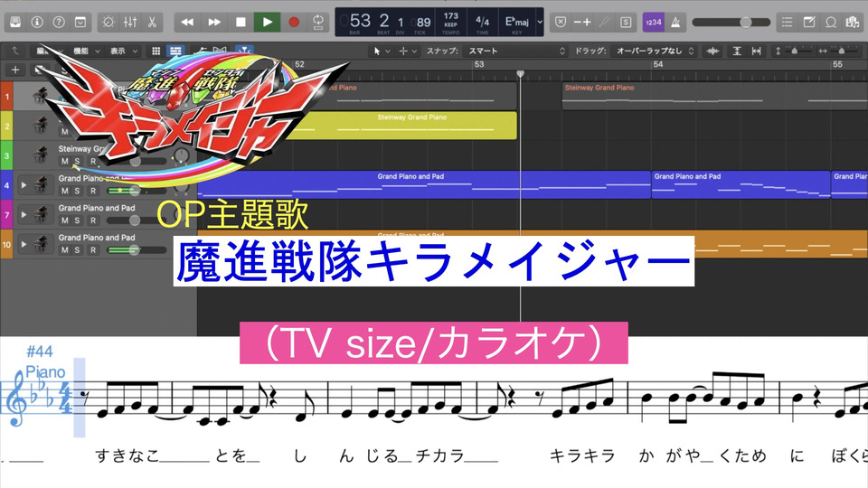Toggle the Replace mode icon
The image size is (868, 488).
coord(561,22)
